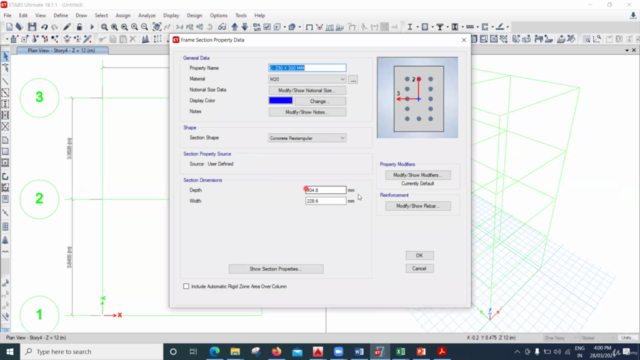Click the Type here to search box
This screenshot has height=360, width=640.
click(91, 351)
